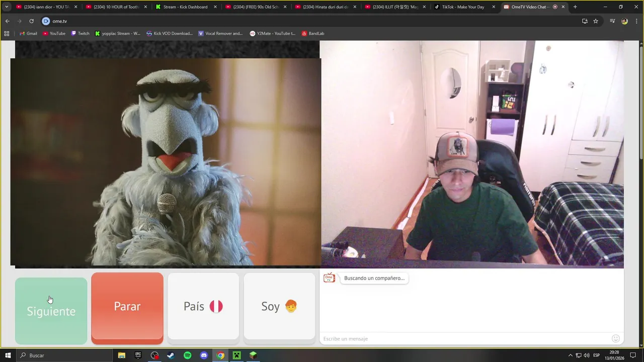
Task: Open the Windows notification center
Action: 633,355
